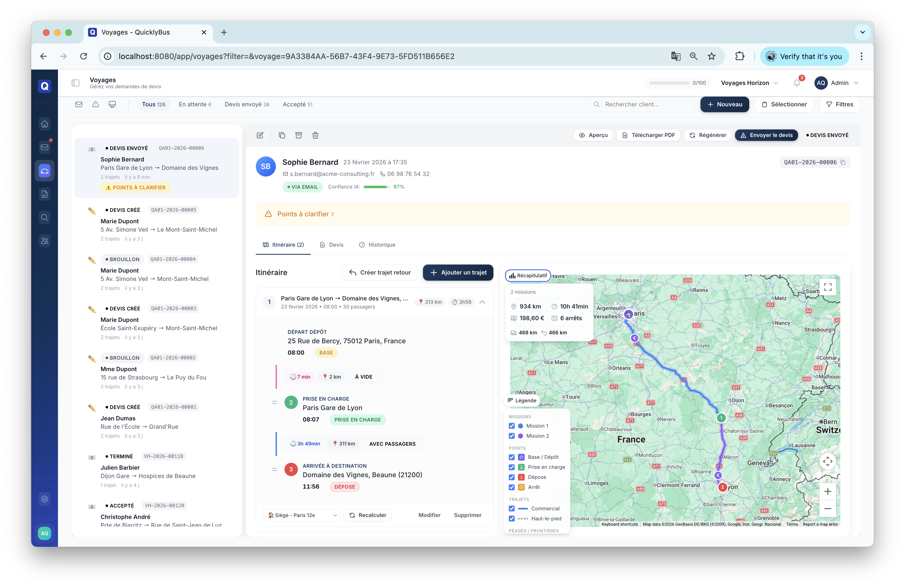Click Ajouter un trajet button
The height and width of the screenshot is (588, 905).
point(458,273)
